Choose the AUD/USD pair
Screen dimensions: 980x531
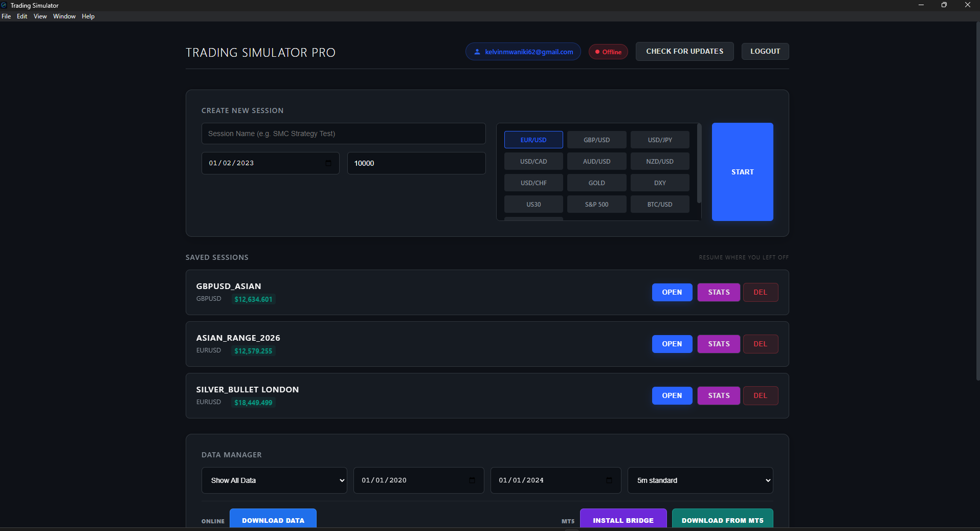pos(597,161)
